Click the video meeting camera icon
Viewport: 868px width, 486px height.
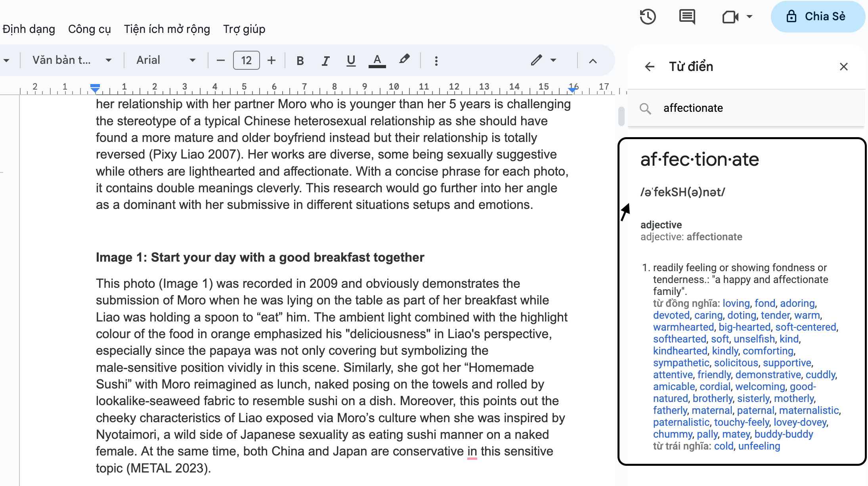click(730, 17)
